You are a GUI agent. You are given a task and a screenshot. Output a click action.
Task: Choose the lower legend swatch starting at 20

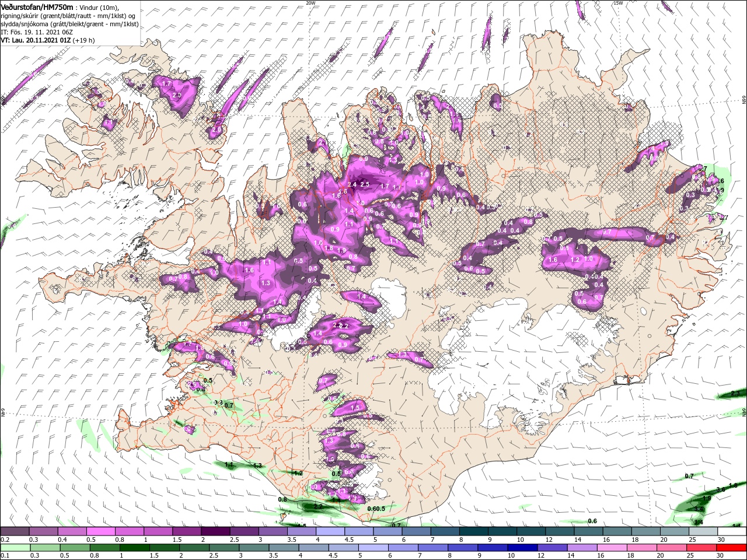pyautogui.click(x=673, y=548)
